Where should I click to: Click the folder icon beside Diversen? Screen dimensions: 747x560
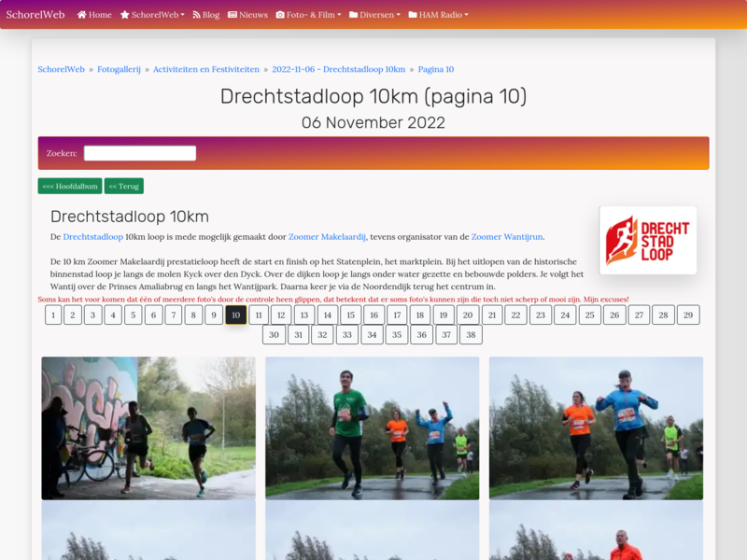point(354,15)
